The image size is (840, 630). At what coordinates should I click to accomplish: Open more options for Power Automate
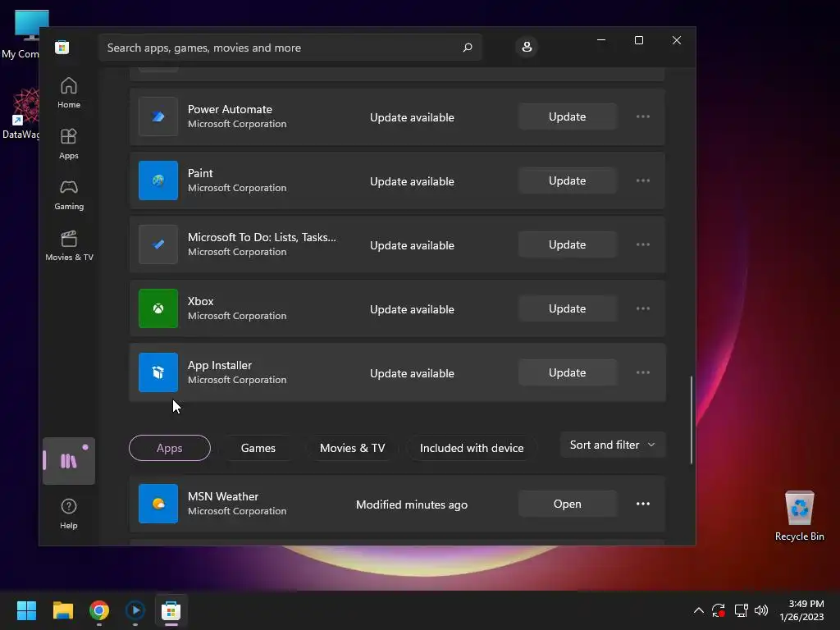coord(643,116)
